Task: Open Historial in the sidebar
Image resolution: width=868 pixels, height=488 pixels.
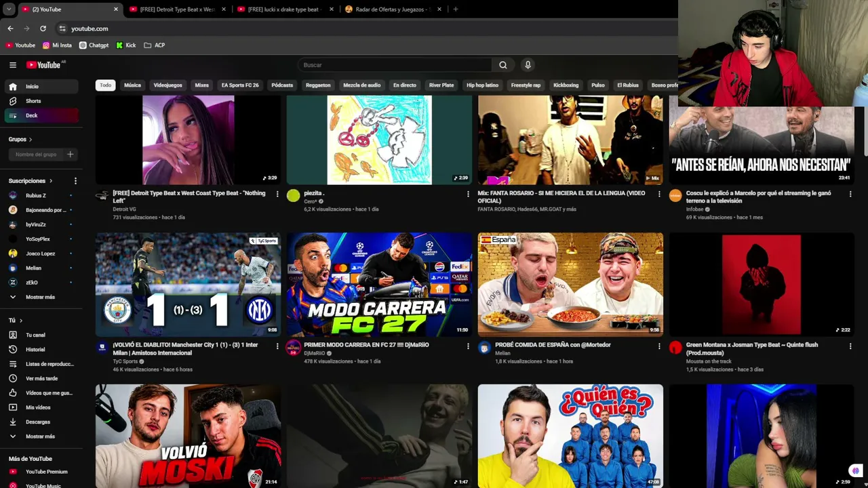Action: pos(41,350)
